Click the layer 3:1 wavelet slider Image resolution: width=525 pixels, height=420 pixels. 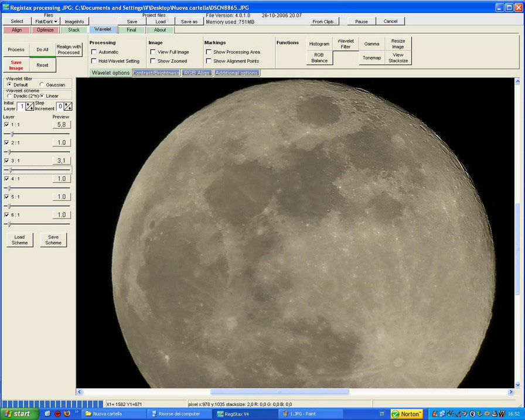37,170
